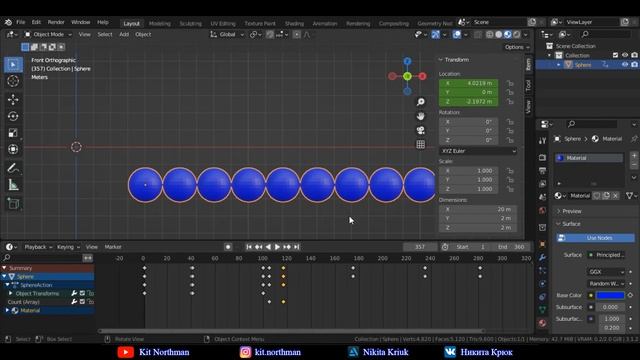The height and width of the screenshot is (360, 640).
Task: Toggle camera view icon
Action: point(420,130)
